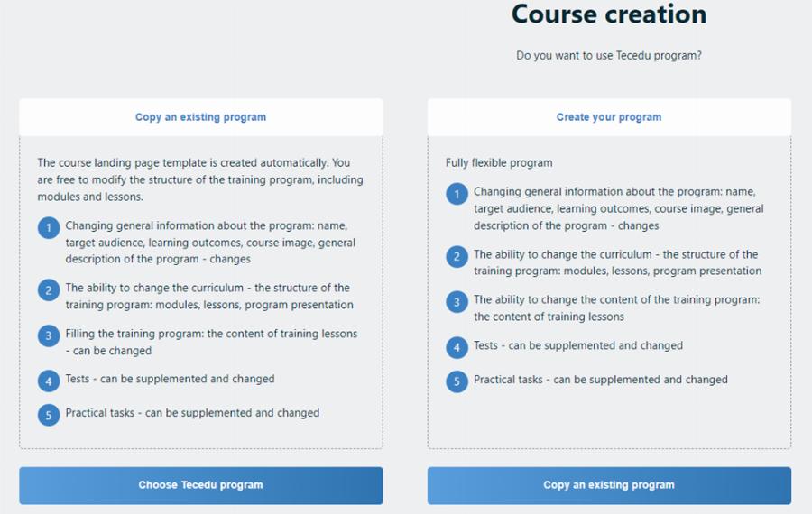Click step 4 badge beside Tests, left card

pyautogui.click(x=49, y=381)
